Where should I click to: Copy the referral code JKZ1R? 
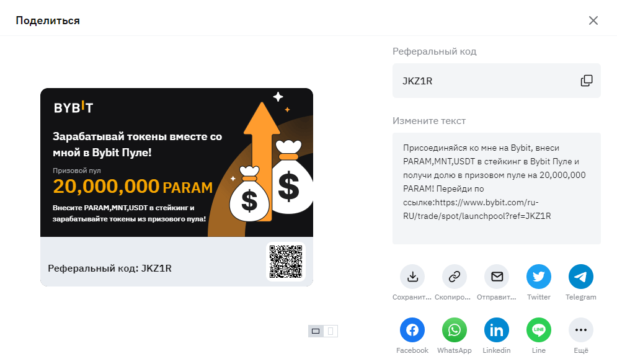(x=587, y=81)
